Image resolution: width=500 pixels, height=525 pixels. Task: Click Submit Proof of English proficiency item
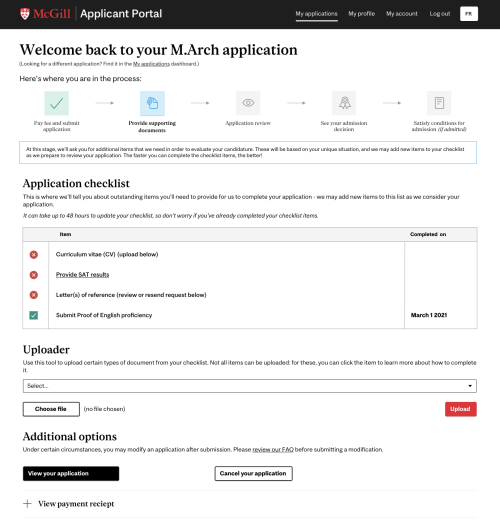point(104,315)
